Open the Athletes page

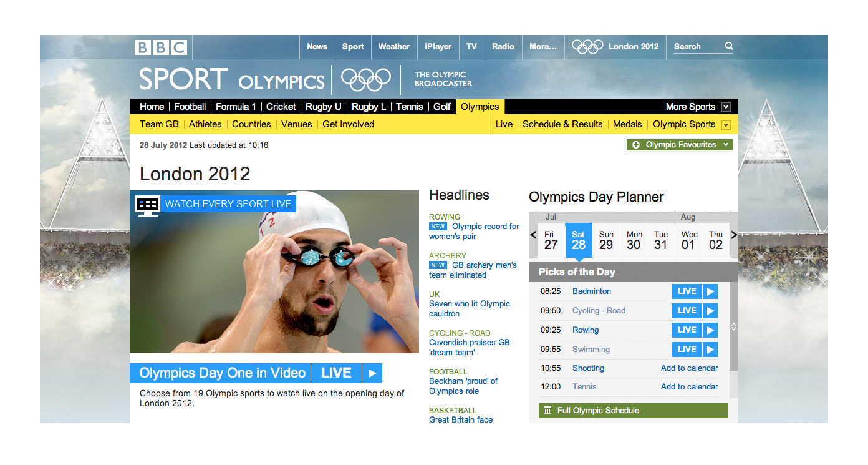[205, 124]
